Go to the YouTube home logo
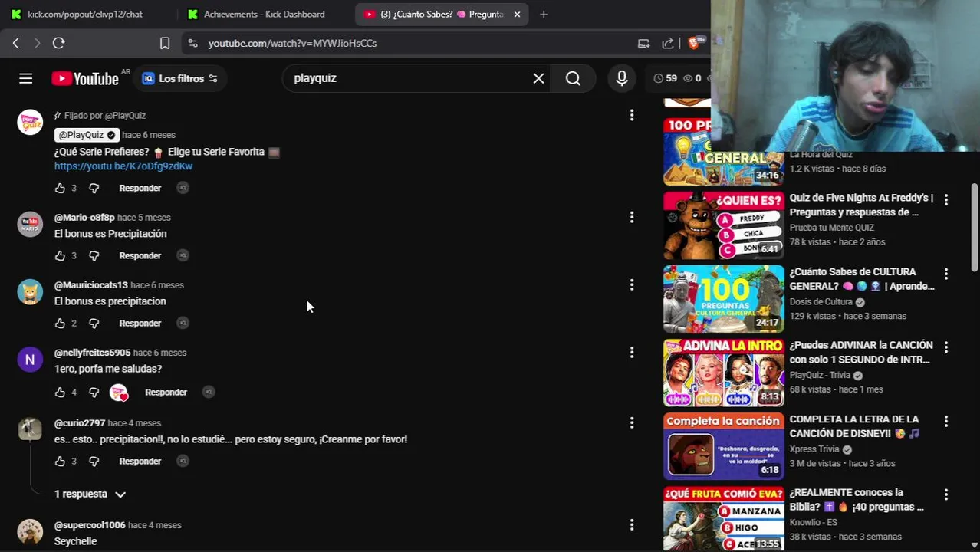Image resolution: width=980 pixels, height=552 pixels. (85, 78)
